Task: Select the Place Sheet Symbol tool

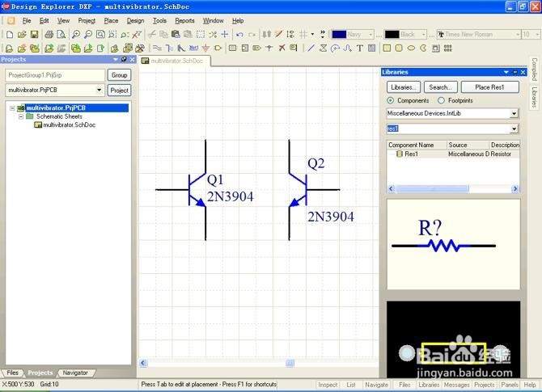Action: point(233,48)
